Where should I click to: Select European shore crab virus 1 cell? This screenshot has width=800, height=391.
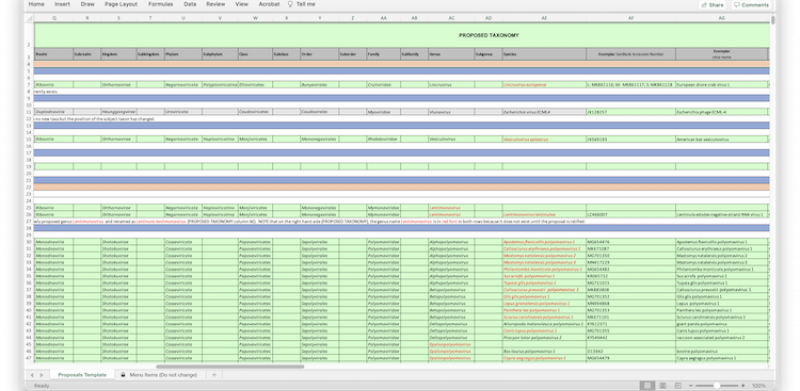point(721,85)
